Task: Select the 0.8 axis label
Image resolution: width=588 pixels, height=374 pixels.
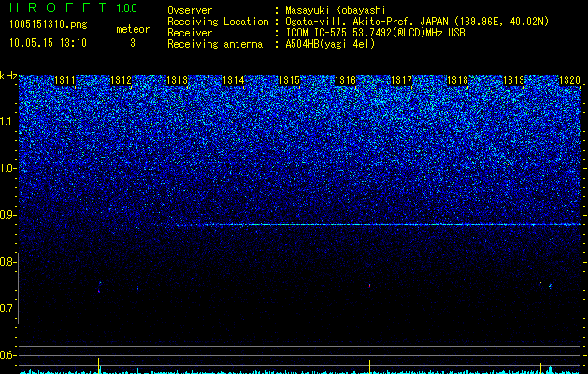Action: click(8, 262)
